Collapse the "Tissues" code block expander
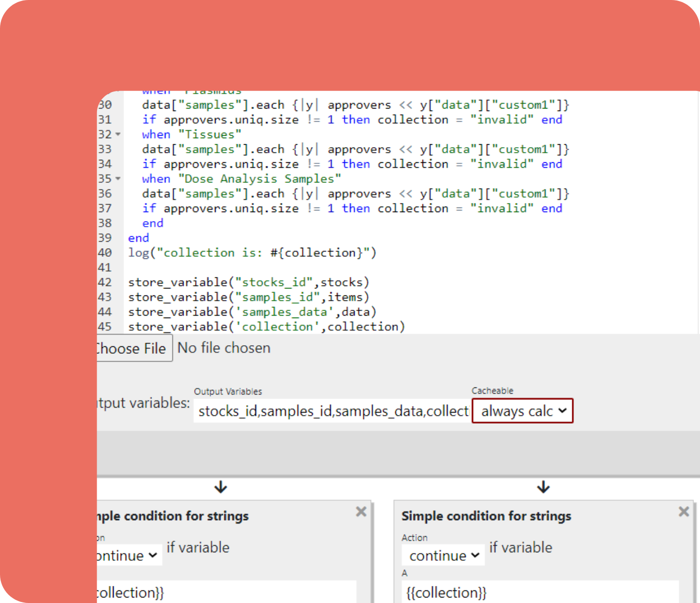The image size is (700, 603). pyautogui.click(x=118, y=134)
